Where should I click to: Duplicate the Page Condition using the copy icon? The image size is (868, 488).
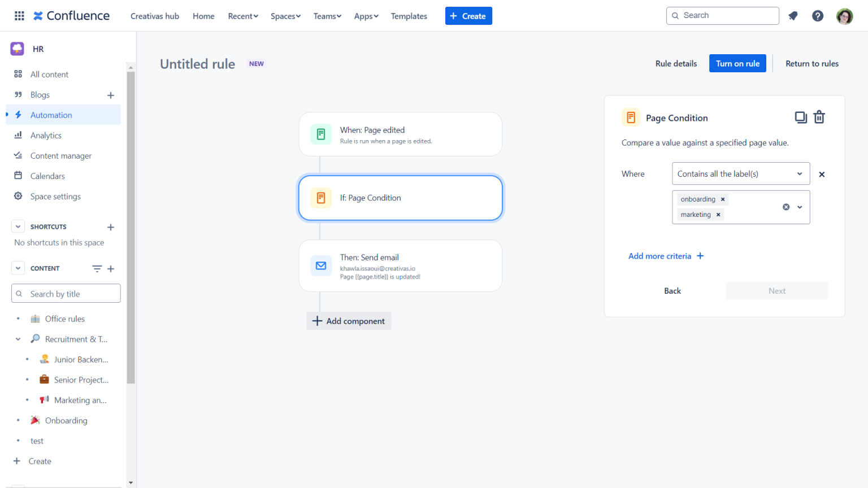pyautogui.click(x=801, y=117)
